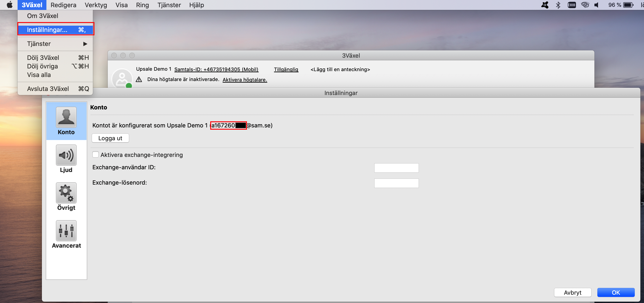The height and width of the screenshot is (303, 644).
Task: Click the 96 % battery percentage text
Action: pos(614,5)
